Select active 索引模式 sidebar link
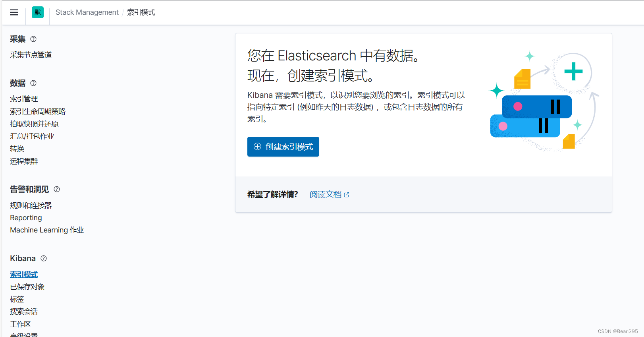 point(24,275)
